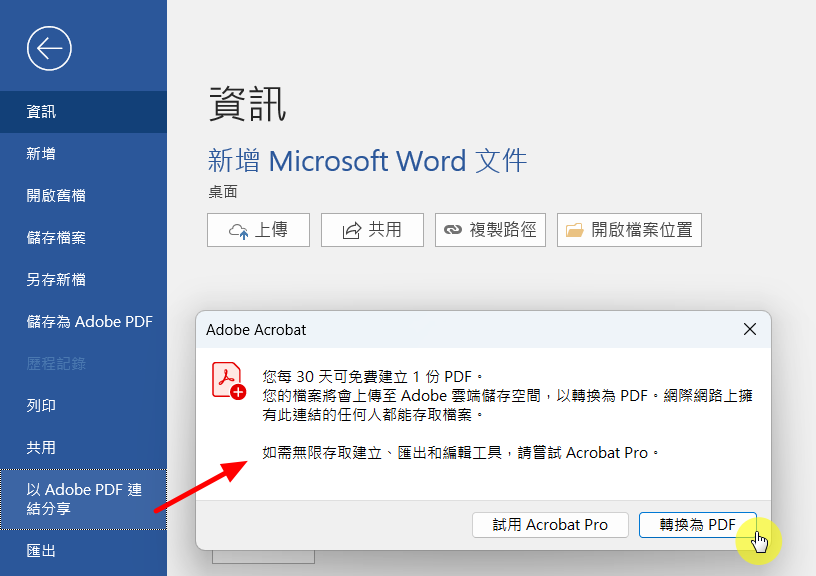Select 另存新檔 in the sidebar

[83, 280]
